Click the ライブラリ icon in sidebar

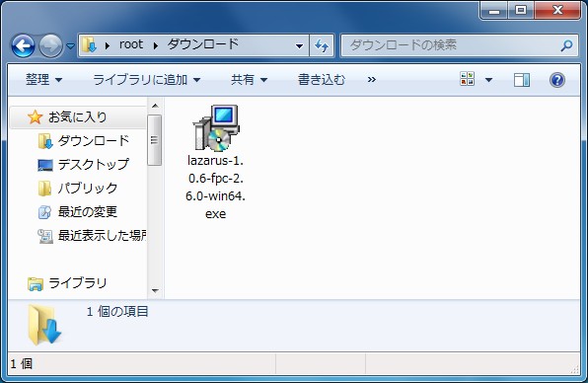36,284
